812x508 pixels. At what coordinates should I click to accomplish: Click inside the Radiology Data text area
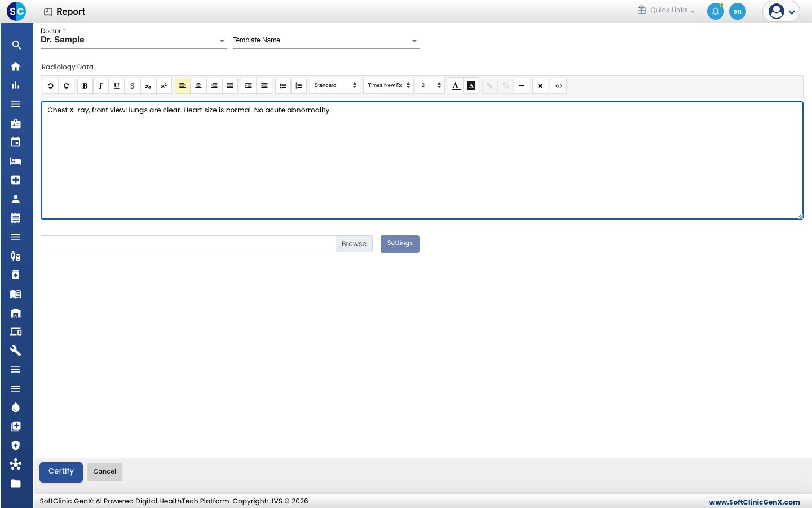[422, 160]
